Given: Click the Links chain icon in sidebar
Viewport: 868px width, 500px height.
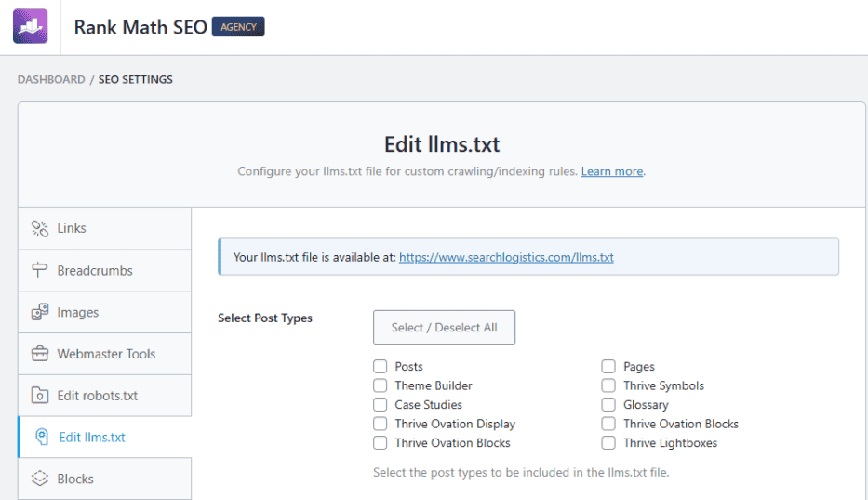Looking at the screenshot, I should tap(40, 228).
